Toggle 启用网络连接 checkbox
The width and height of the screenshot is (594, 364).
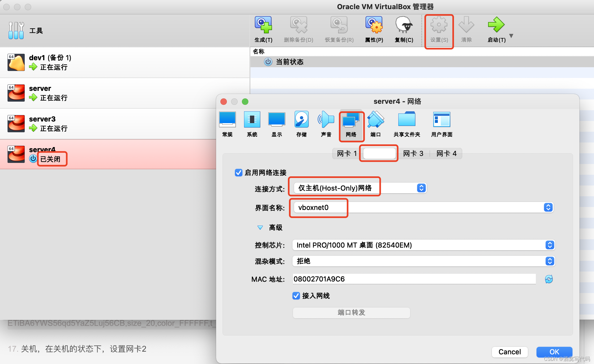coord(238,173)
